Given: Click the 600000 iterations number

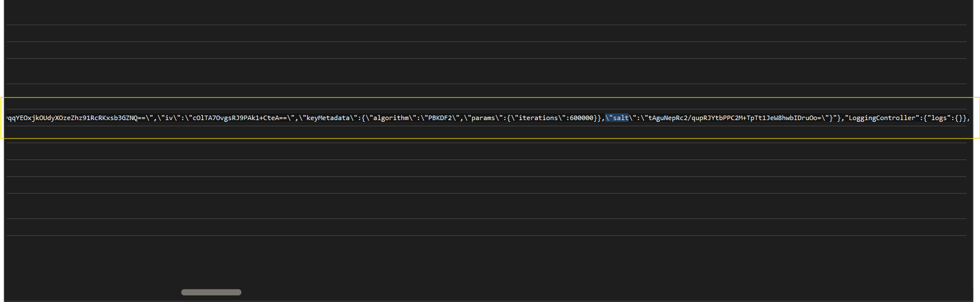Looking at the screenshot, I should click(x=581, y=118).
